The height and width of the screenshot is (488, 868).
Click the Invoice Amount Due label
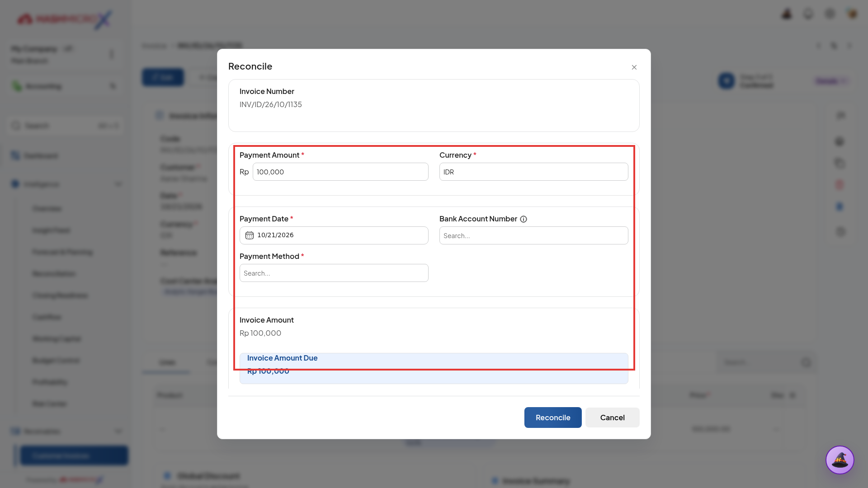coord(282,358)
